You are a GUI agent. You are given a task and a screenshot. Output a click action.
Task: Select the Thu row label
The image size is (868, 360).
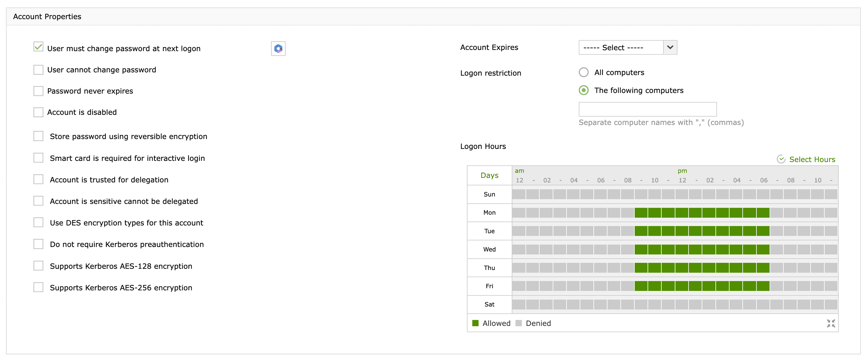click(489, 268)
